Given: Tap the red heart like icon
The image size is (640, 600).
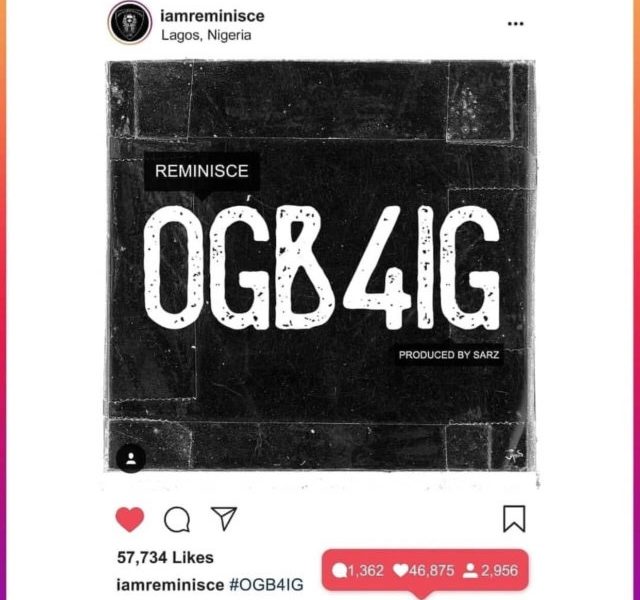Looking at the screenshot, I should tap(130, 519).
